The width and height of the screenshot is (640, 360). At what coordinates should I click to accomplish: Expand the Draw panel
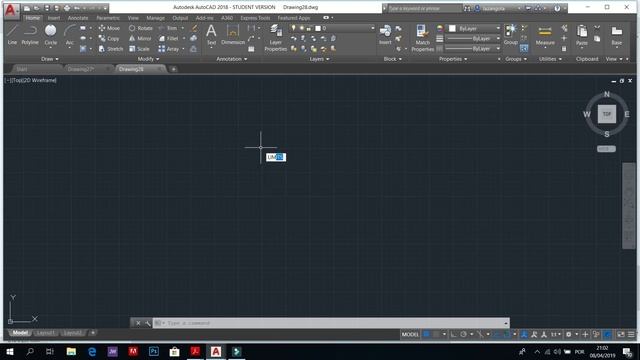click(49, 59)
